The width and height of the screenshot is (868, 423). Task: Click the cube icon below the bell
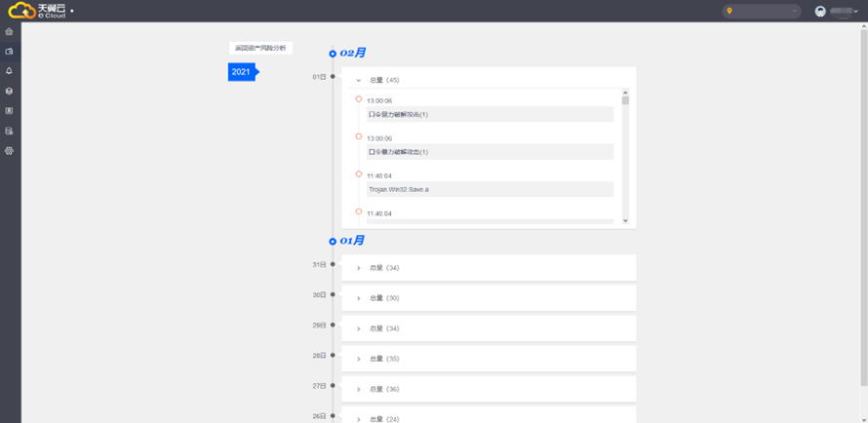click(10, 92)
